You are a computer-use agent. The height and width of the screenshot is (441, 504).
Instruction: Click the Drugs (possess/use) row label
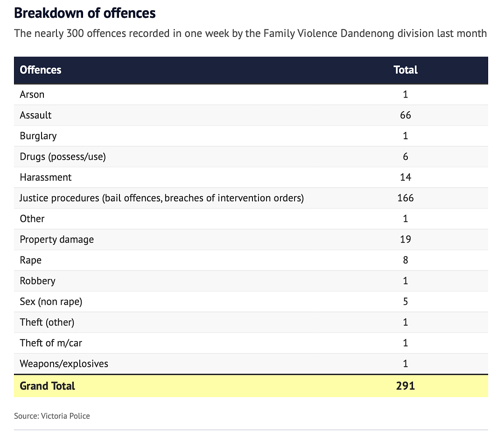pos(63,156)
